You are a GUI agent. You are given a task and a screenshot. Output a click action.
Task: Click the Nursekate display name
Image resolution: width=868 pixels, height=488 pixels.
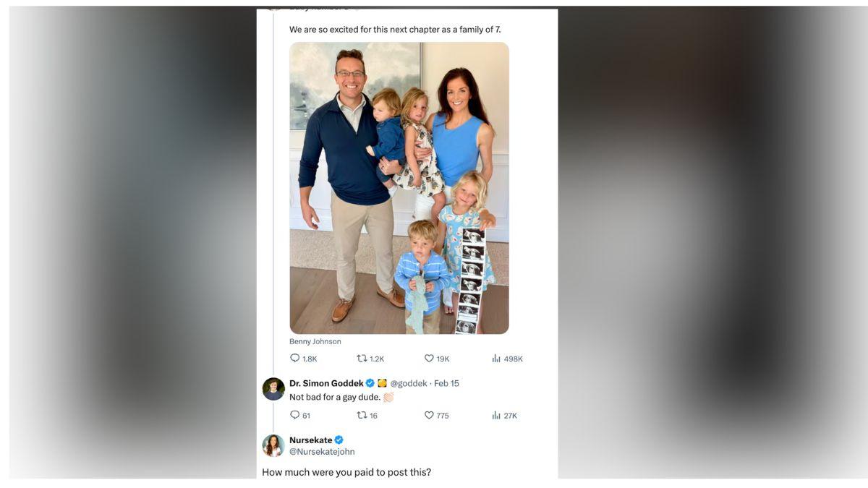pyautogui.click(x=311, y=440)
